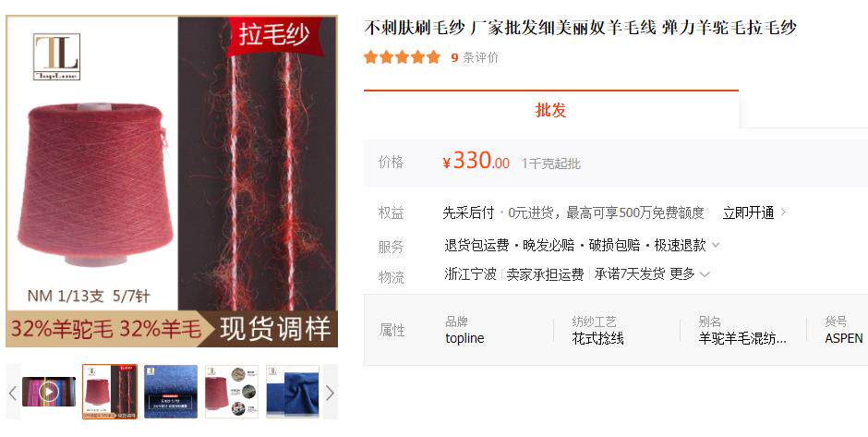Click the ASPEN item number
This screenshot has width=868, height=437.
click(844, 338)
